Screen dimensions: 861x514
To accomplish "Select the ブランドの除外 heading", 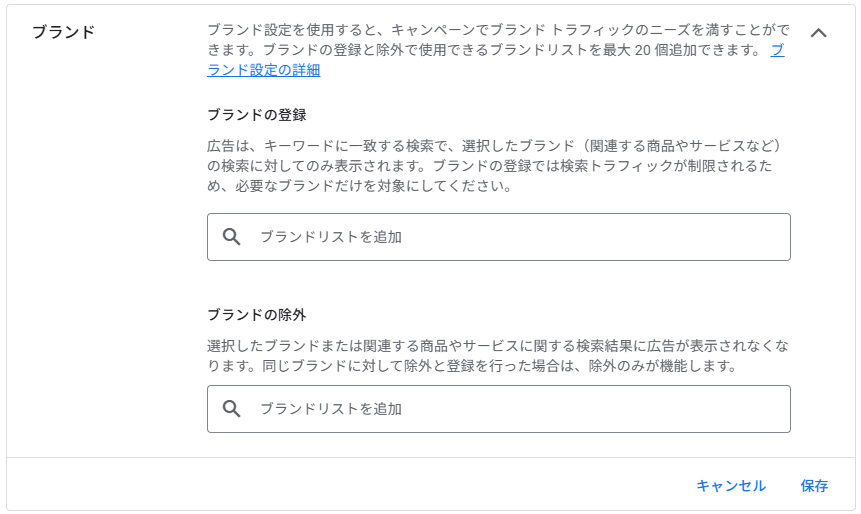I will click(256, 315).
